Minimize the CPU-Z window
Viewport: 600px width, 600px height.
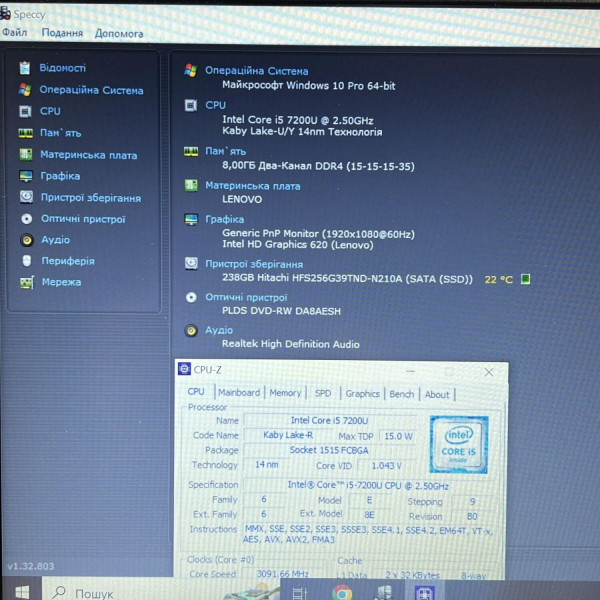pyautogui.click(x=411, y=371)
